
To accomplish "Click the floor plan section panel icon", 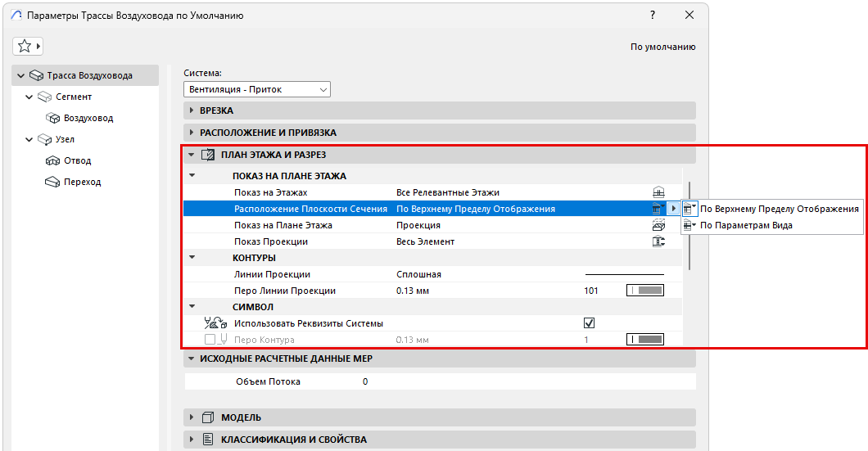I will point(208,155).
